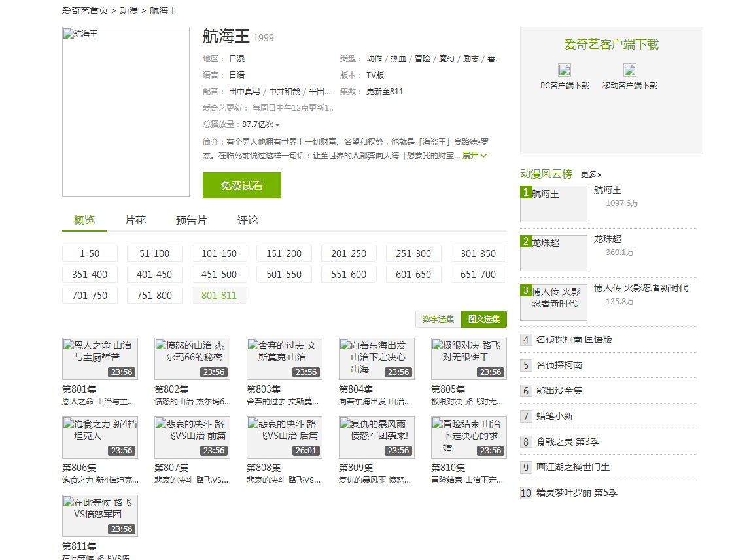Switch to the 预告片 tab
This screenshot has height=560, width=732.
pyautogui.click(x=192, y=220)
